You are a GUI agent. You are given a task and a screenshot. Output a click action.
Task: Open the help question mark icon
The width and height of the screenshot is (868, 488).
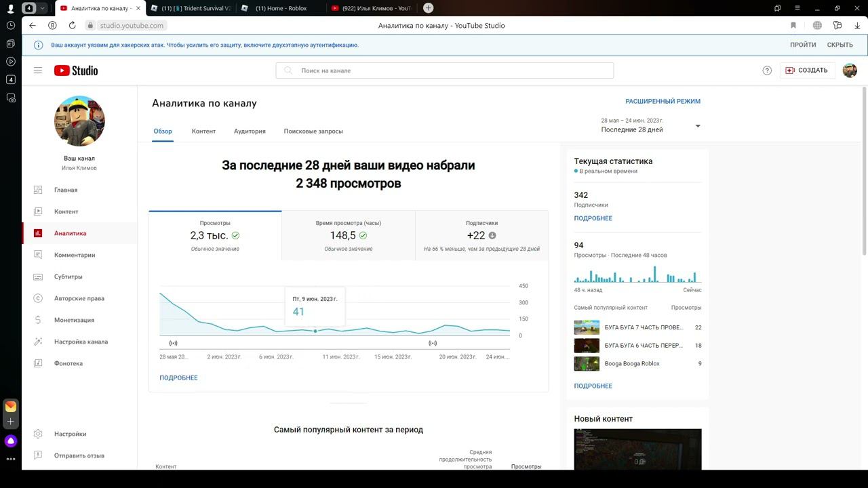(x=767, y=70)
